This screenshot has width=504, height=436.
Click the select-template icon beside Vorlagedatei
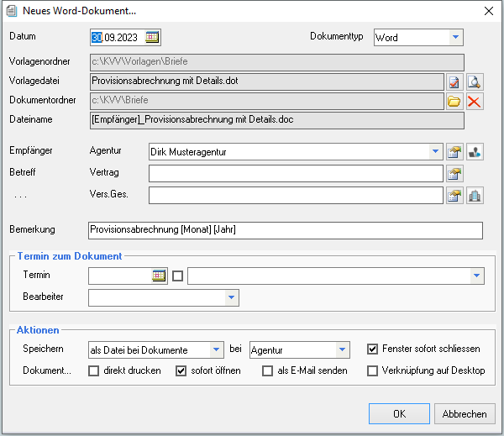pos(454,81)
